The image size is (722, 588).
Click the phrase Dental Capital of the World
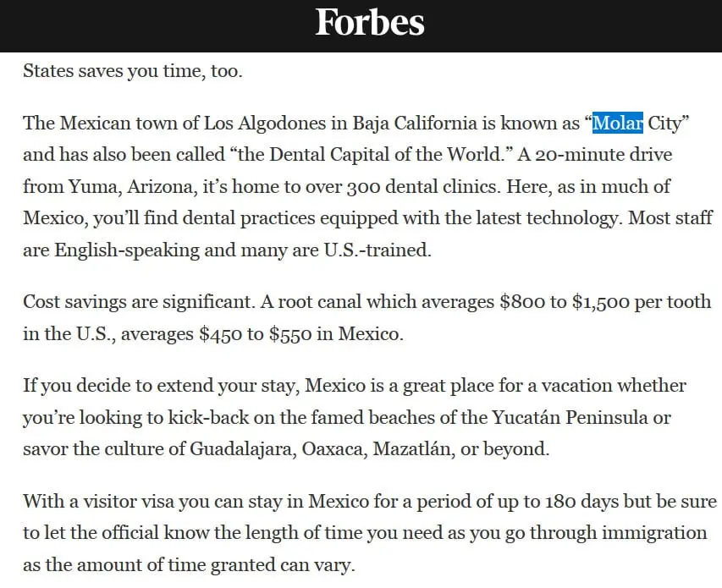385,155
